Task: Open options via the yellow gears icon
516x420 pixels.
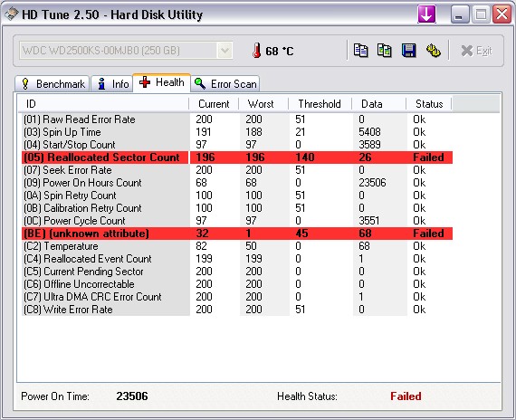Action: point(434,51)
